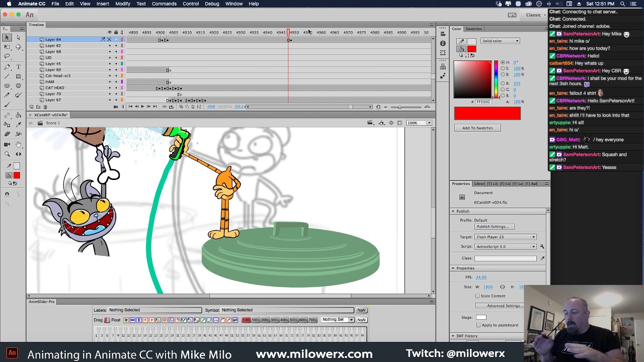Toggle lock dot for HAM layer
This screenshot has height=362, width=644.
pyautogui.click(x=116, y=82)
